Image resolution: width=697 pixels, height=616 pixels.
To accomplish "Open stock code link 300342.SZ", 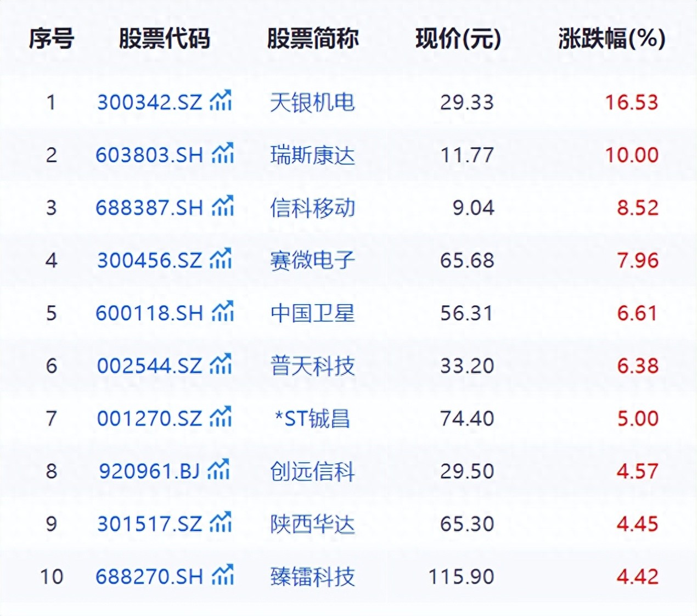I will point(149,103).
